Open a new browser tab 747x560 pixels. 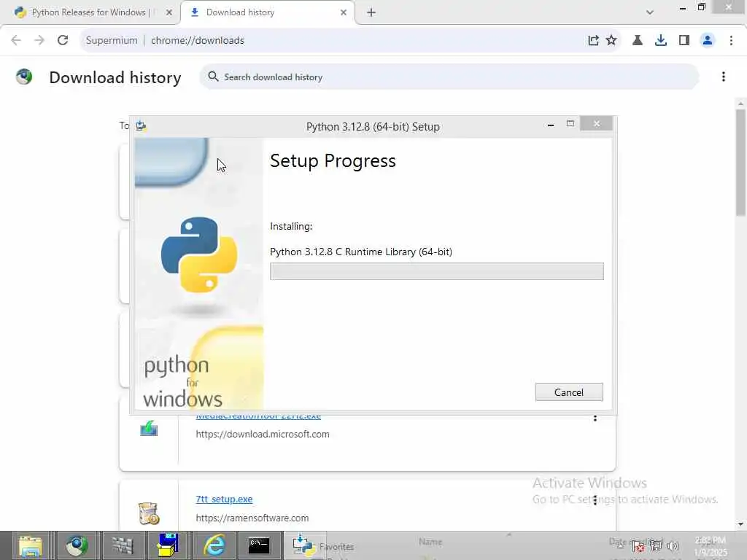(371, 12)
